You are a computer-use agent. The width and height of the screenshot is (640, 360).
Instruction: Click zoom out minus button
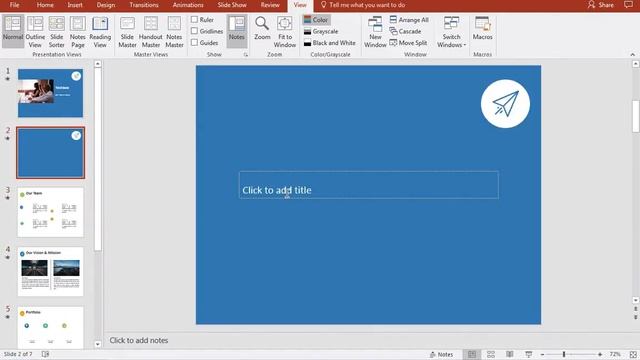pyautogui.click(x=542, y=354)
